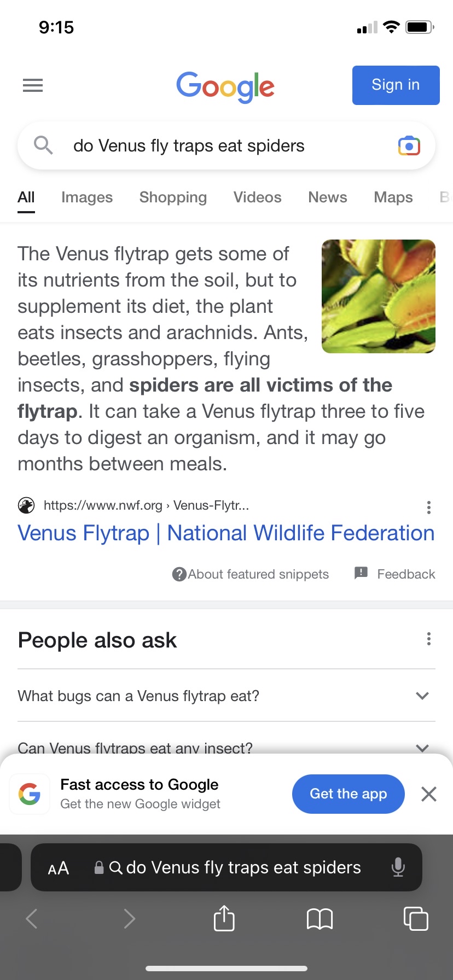
Task: Tap the Google Lens camera icon
Action: coord(409,146)
